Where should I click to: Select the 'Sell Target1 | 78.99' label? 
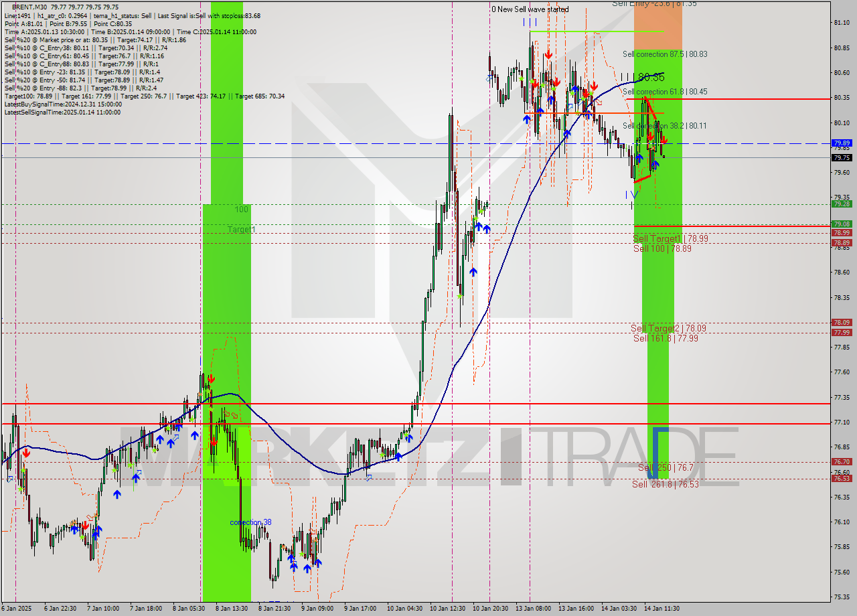click(x=670, y=238)
